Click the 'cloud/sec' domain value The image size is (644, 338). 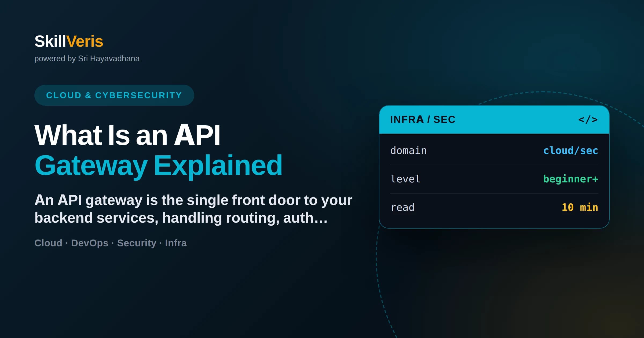pos(570,151)
